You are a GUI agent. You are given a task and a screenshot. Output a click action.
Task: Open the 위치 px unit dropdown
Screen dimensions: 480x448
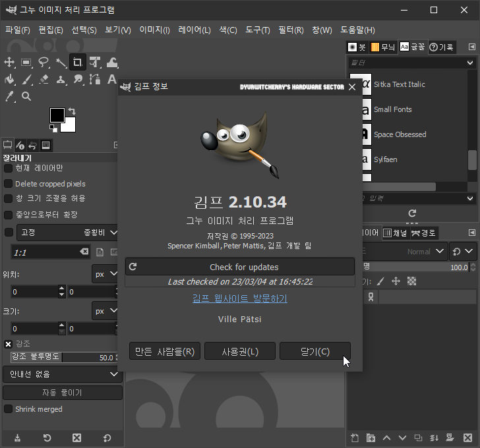105,274
